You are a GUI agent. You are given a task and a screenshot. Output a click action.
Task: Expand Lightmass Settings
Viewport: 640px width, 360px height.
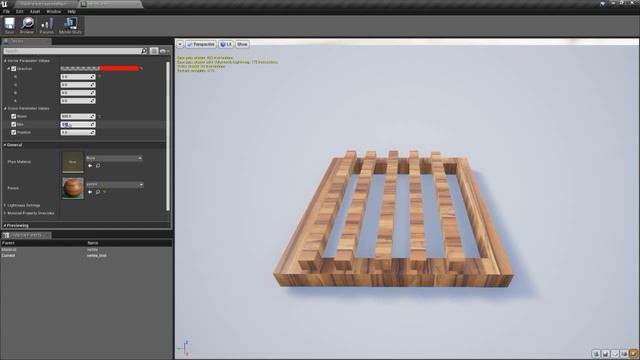[x=5, y=205]
